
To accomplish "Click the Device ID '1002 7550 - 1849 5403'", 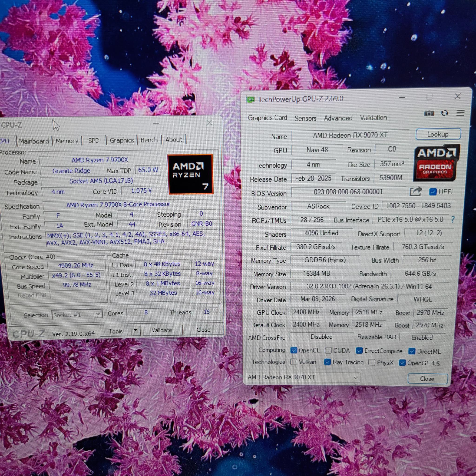I will pos(418,206).
